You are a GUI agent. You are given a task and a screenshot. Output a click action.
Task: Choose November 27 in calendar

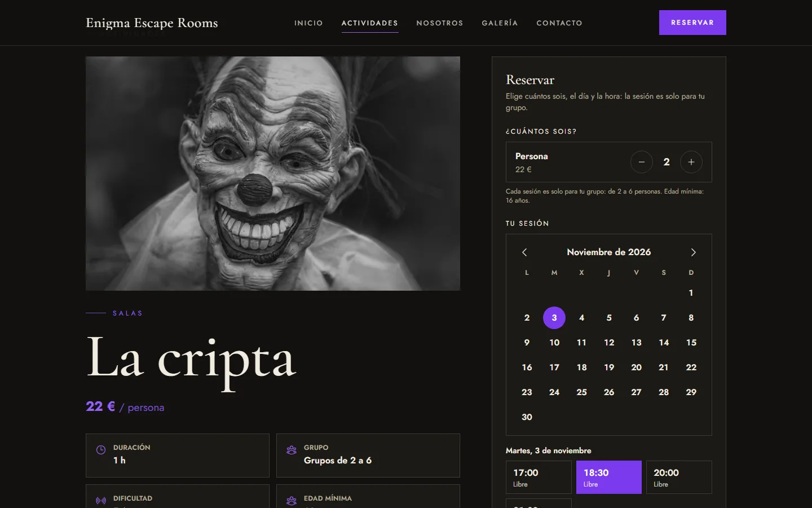[x=636, y=392]
